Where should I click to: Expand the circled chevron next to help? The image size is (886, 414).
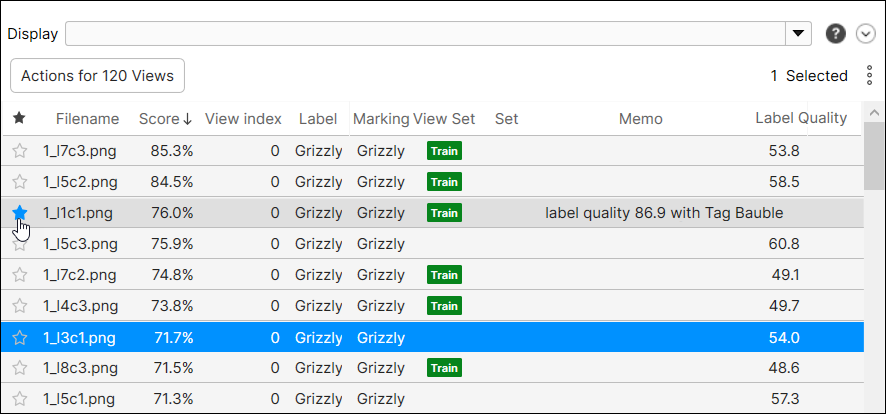[x=866, y=34]
